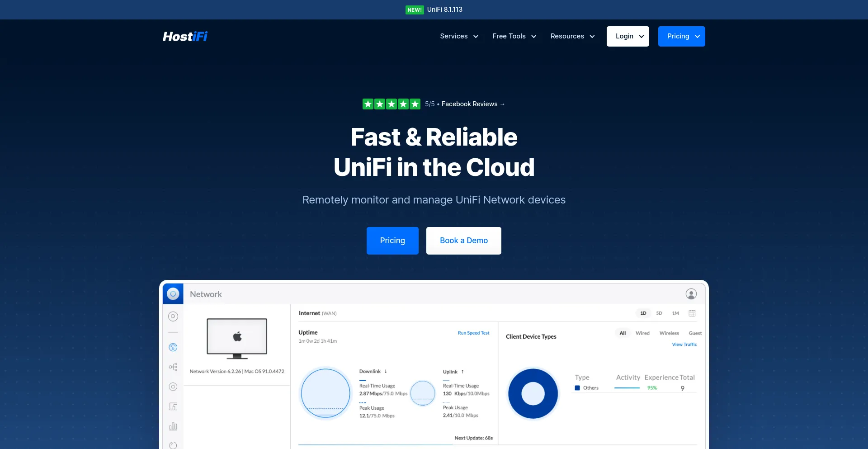868x449 pixels.
Task: Click the Uptime value 1m 0w 2d 1h 41m
Action: coord(317,341)
